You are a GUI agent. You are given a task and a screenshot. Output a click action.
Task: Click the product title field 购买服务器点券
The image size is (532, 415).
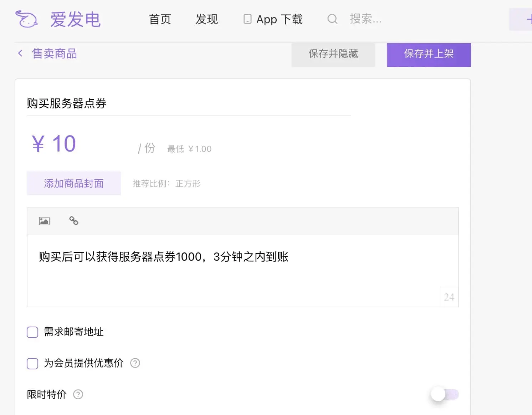click(188, 104)
